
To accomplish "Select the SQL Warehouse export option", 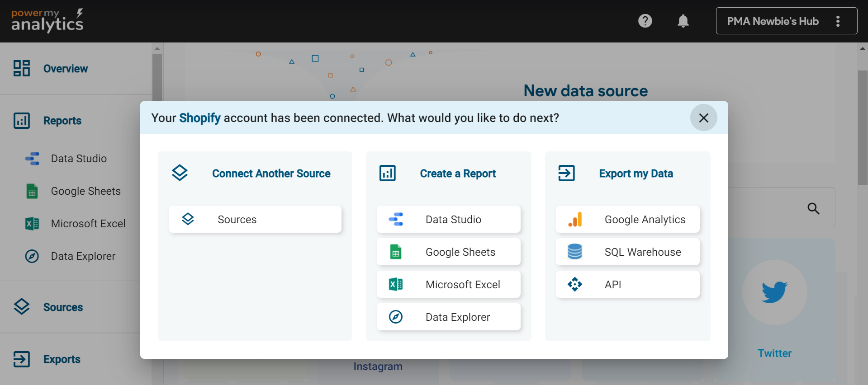I will click(x=627, y=252).
